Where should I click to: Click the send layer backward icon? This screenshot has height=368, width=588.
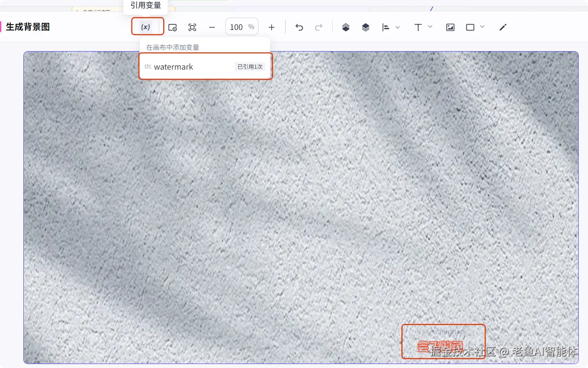click(366, 27)
